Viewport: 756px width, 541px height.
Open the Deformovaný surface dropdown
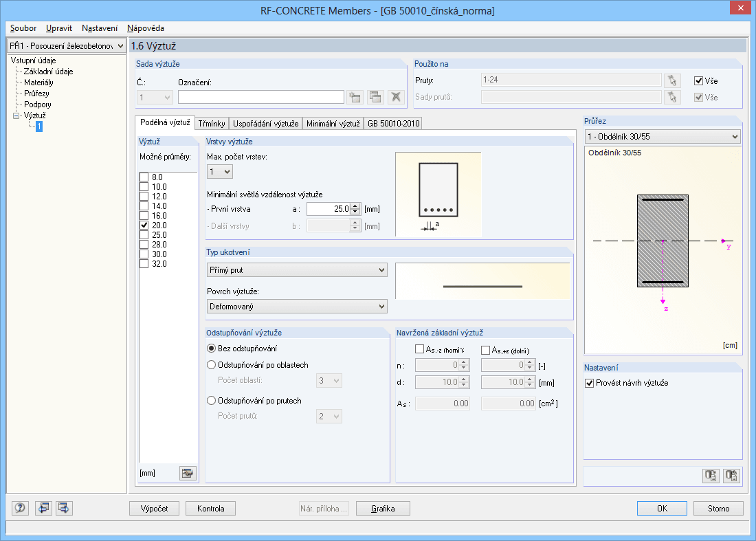pyautogui.click(x=297, y=306)
